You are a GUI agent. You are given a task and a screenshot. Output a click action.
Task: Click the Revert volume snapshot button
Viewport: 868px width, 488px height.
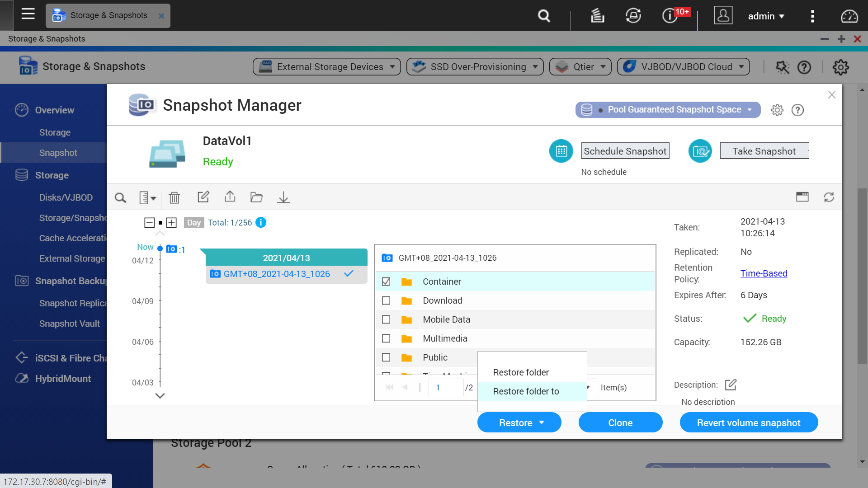click(x=749, y=422)
